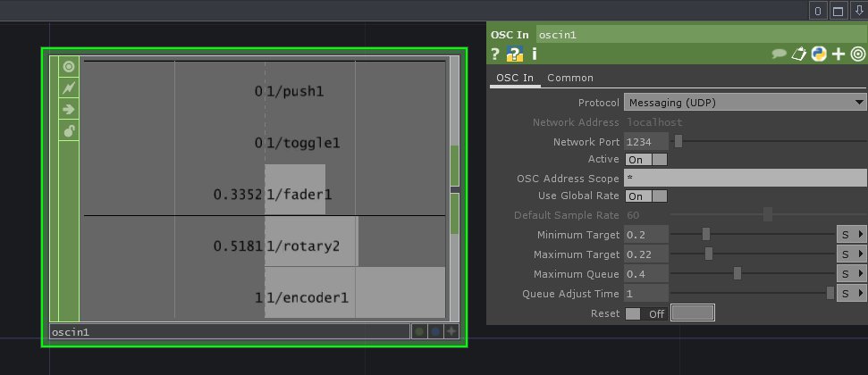Switch to the Common tab
This screenshot has width=868, height=375.
(569, 78)
